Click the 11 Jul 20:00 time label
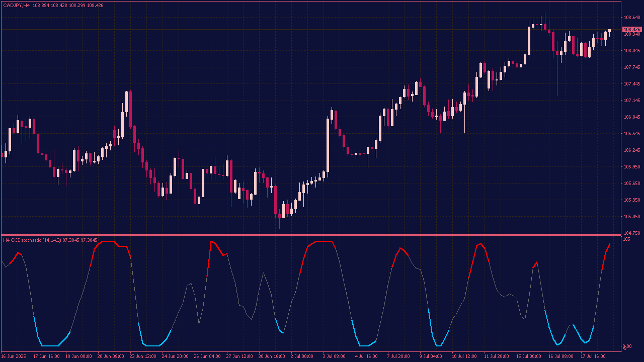Viewport: 644px width, 362px height. point(498,356)
